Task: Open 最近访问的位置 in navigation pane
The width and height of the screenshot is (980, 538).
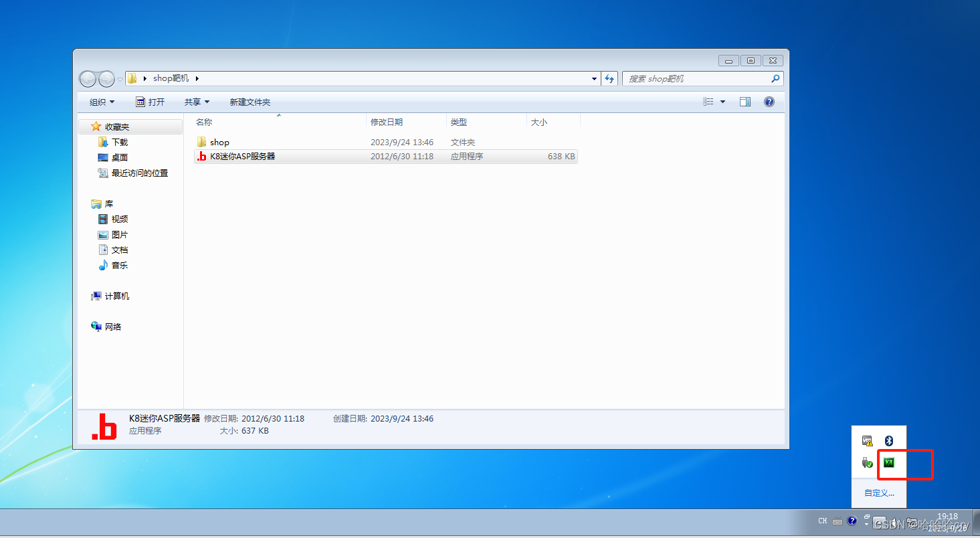Action: (x=140, y=173)
